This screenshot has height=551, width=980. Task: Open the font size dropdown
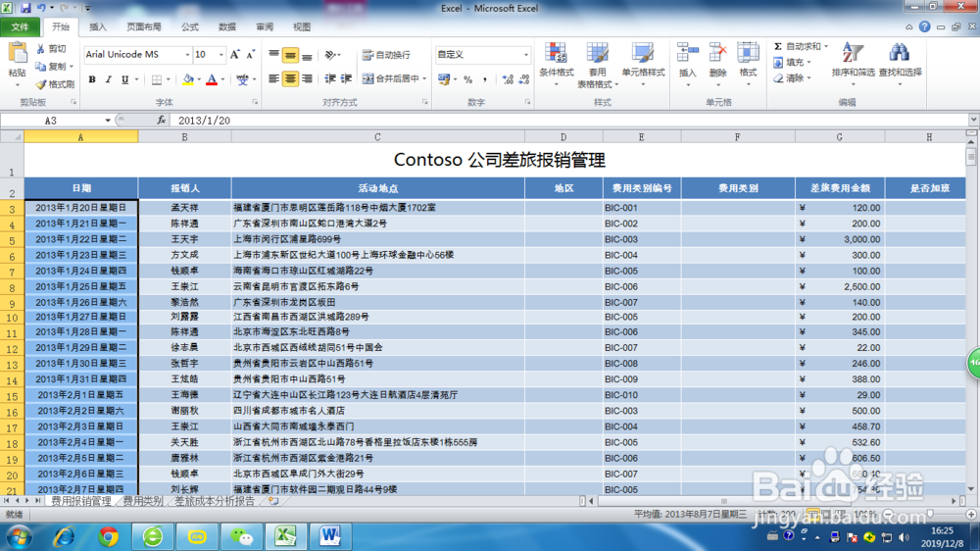(220, 55)
